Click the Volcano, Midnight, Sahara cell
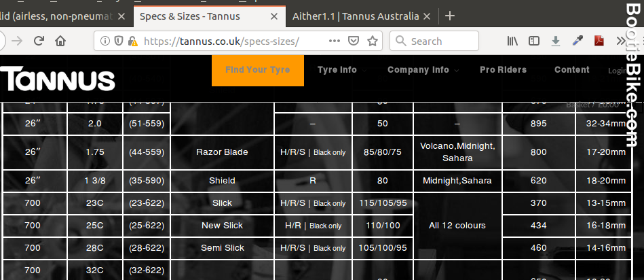The height and width of the screenshot is (280, 644). pos(457,152)
